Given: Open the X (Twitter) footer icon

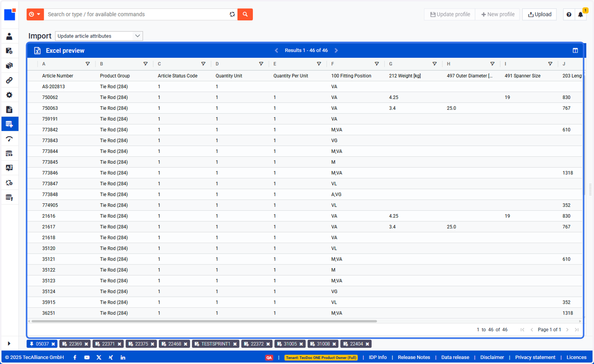Looking at the screenshot, I should pyautogui.click(x=99, y=358).
